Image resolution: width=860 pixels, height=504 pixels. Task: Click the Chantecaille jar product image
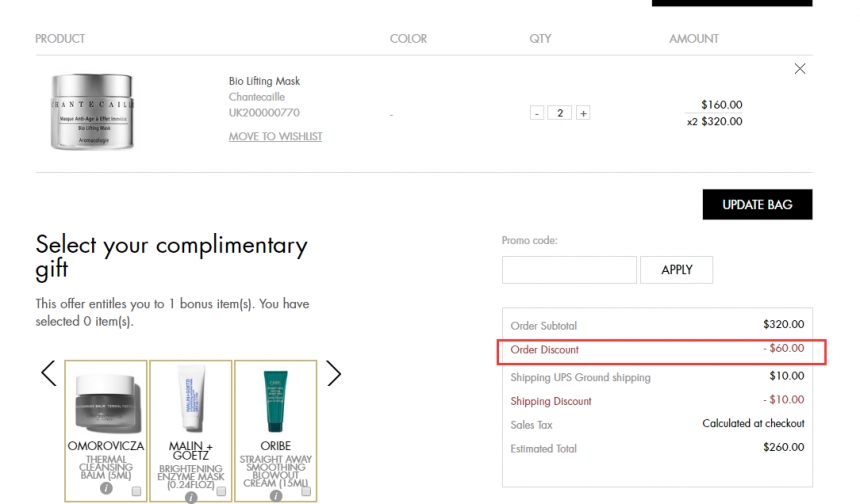(91, 111)
